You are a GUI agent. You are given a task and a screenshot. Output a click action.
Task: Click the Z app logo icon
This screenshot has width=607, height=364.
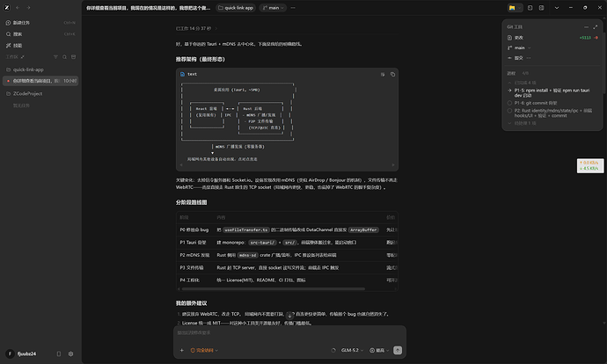tap(7, 7)
